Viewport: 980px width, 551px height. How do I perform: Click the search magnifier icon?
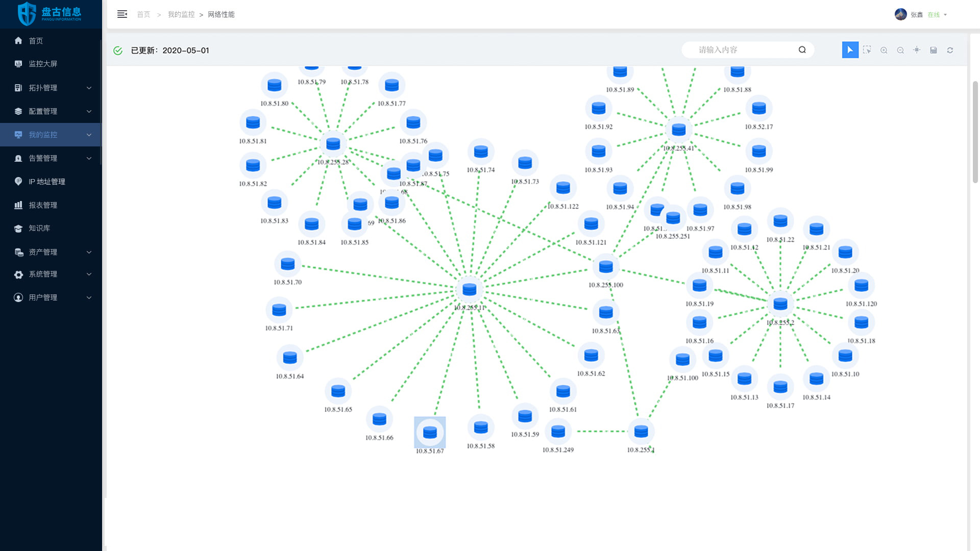[802, 49]
